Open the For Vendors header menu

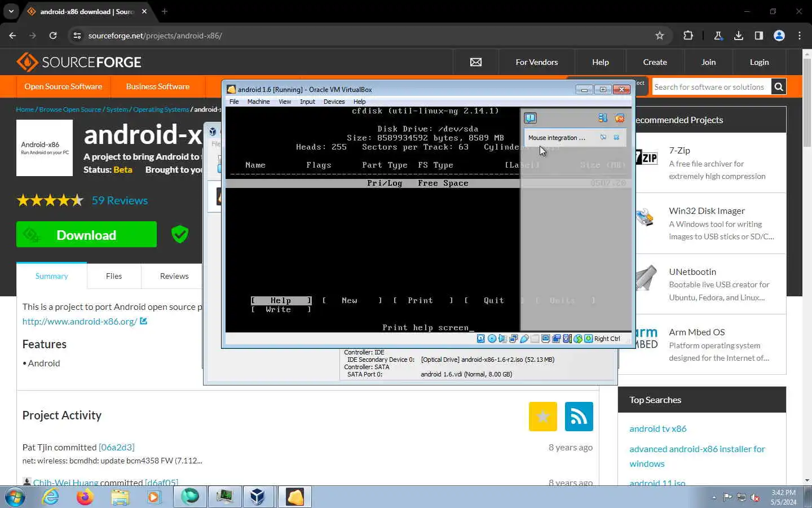pyautogui.click(x=536, y=62)
